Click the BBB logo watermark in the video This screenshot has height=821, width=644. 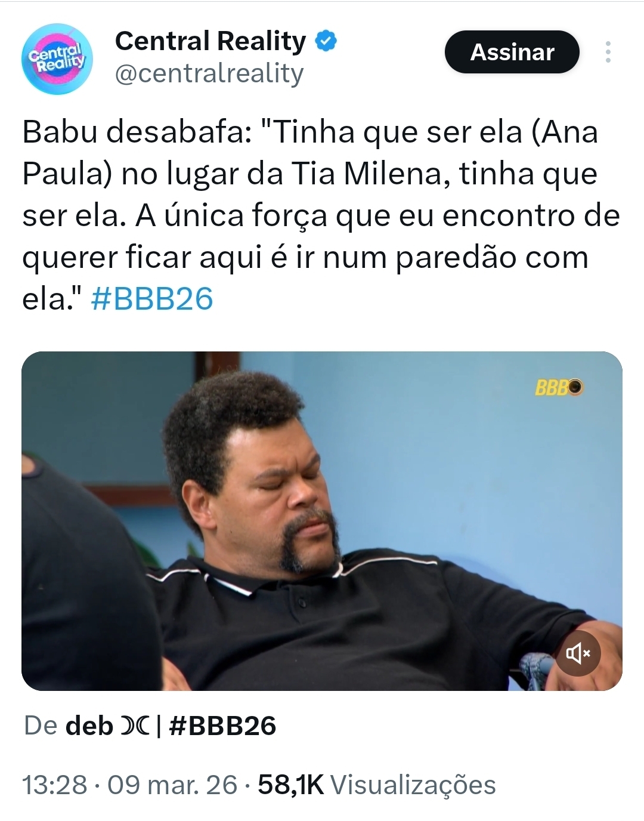[x=559, y=388]
